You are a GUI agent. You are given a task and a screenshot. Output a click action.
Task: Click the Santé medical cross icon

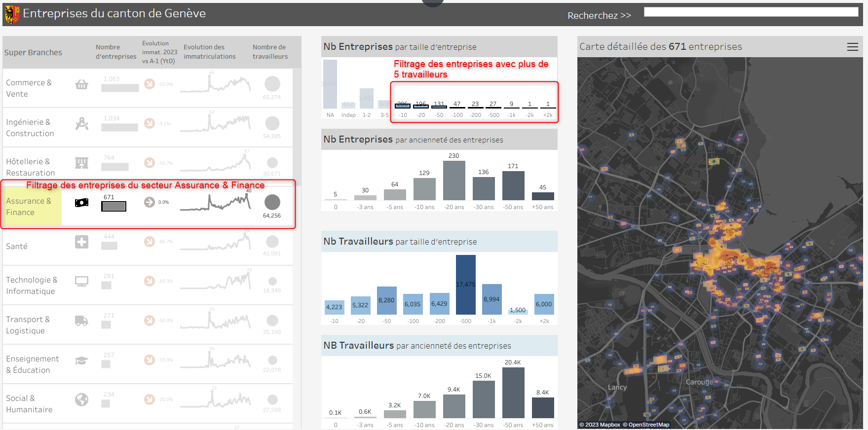(x=81, y=242)
